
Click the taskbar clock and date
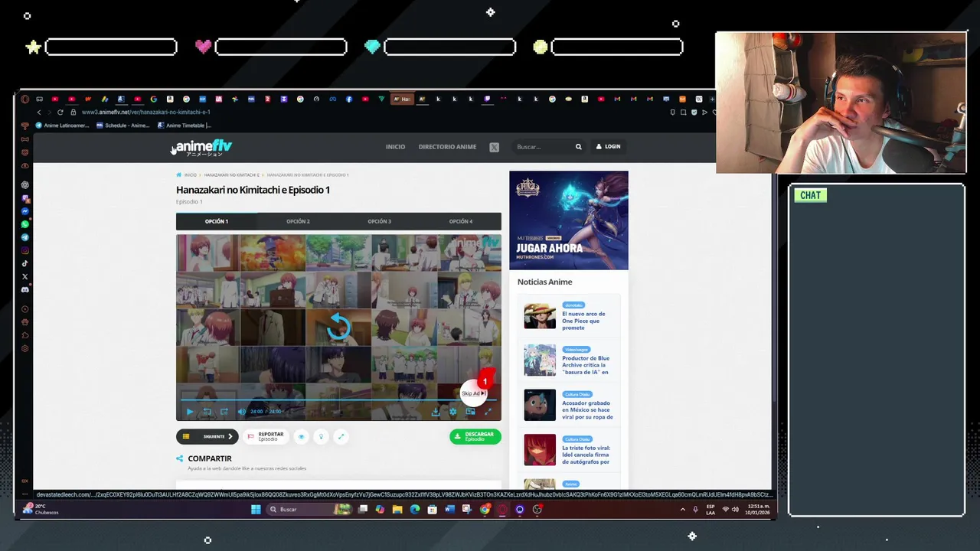click(x=759, y=510)
